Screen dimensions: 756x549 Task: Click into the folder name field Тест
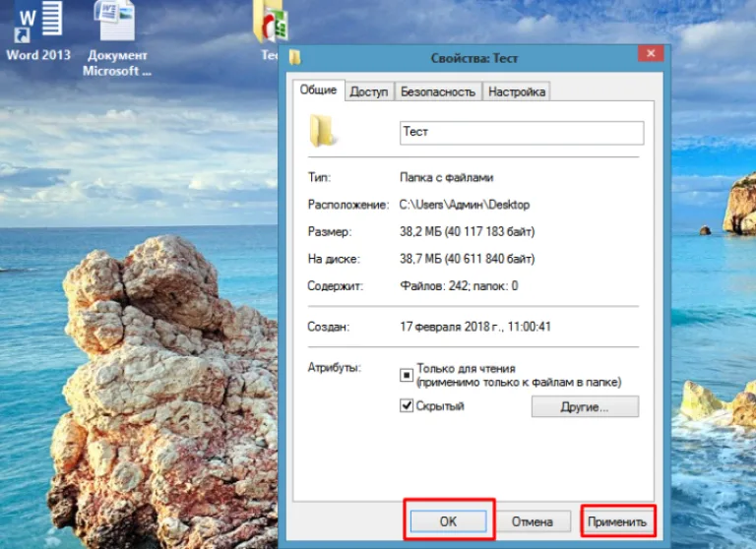click(522, 133)
